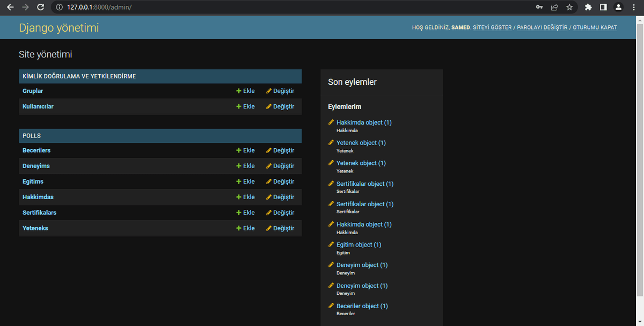Viewport: 644px width, 326px height.
Task: Open PAROLAYI DEĞİŞTİR link
Action: point(542,27)
